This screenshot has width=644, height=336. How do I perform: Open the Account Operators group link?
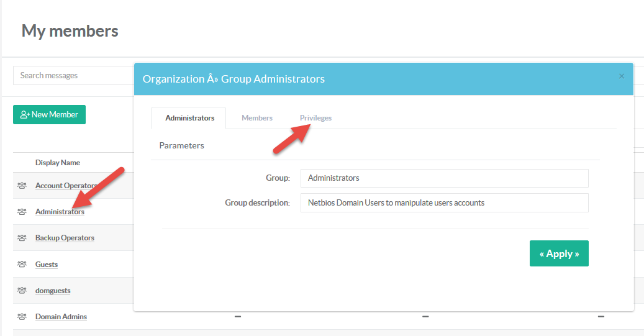click(66, 186)
